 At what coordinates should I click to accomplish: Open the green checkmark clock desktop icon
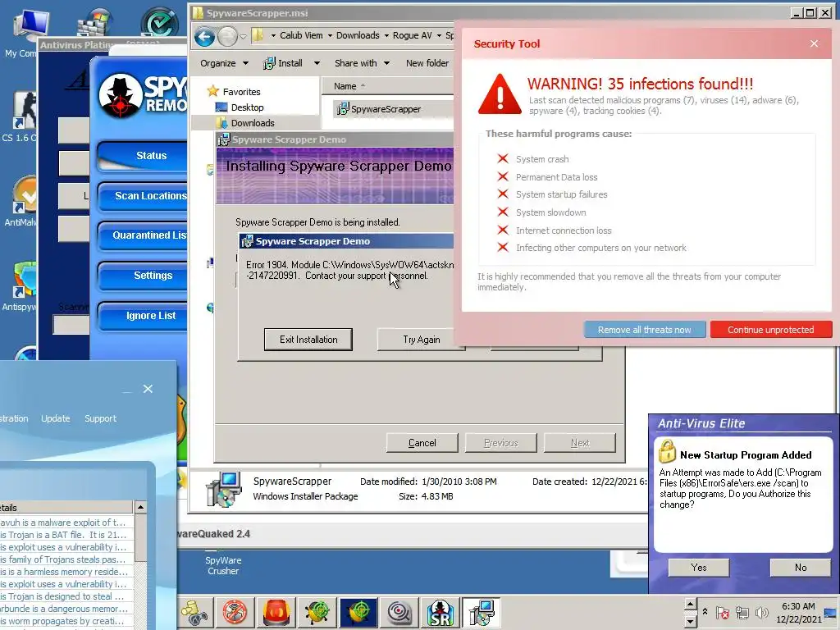(x=159, y=22)
